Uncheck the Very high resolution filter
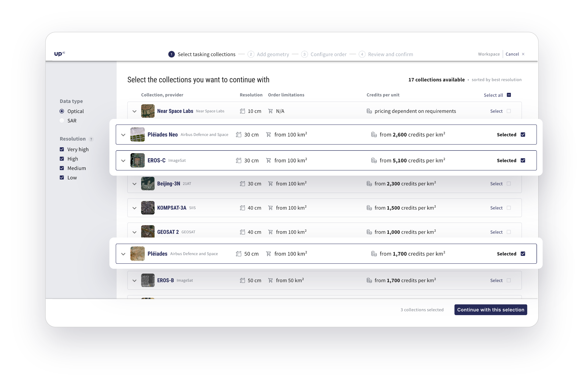Screen dimensions: 588x386 coord(62,149)
